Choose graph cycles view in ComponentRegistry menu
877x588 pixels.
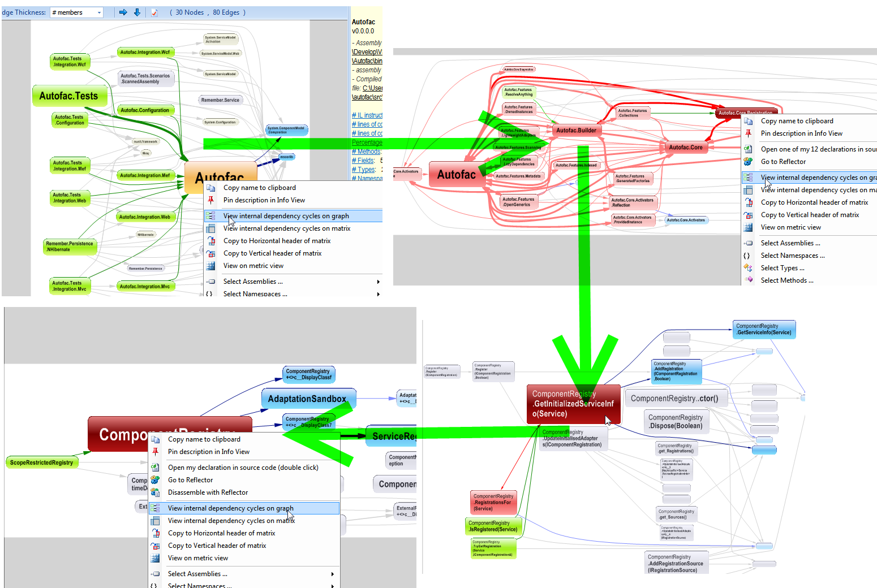(244, 508)
